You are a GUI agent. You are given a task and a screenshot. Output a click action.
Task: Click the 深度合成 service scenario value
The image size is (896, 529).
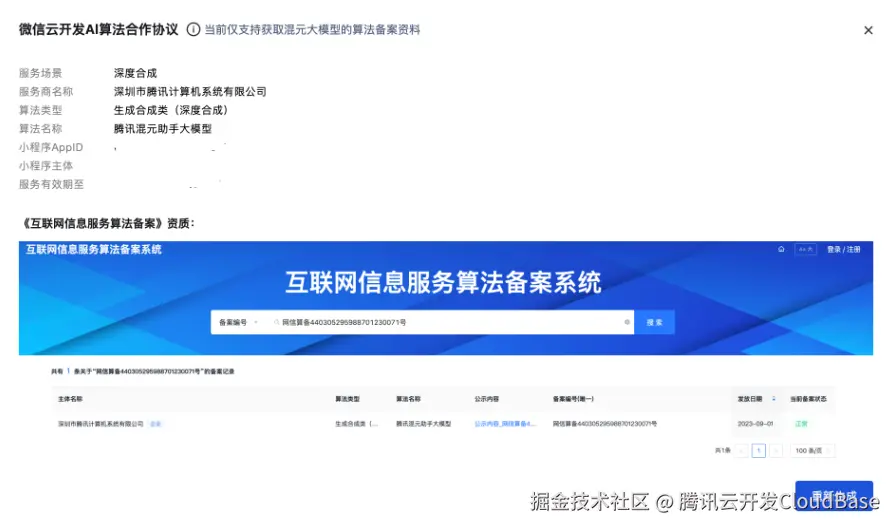[135, 73]
